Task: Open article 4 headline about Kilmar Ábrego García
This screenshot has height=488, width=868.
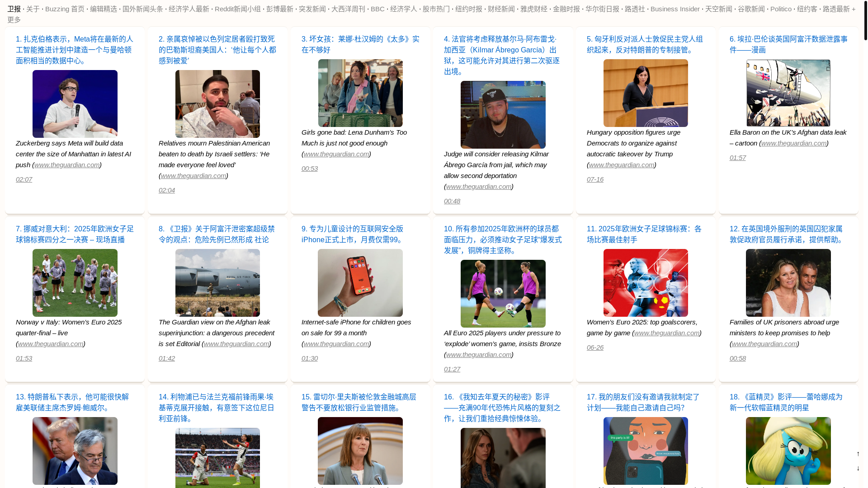Action: coord(502,55)
